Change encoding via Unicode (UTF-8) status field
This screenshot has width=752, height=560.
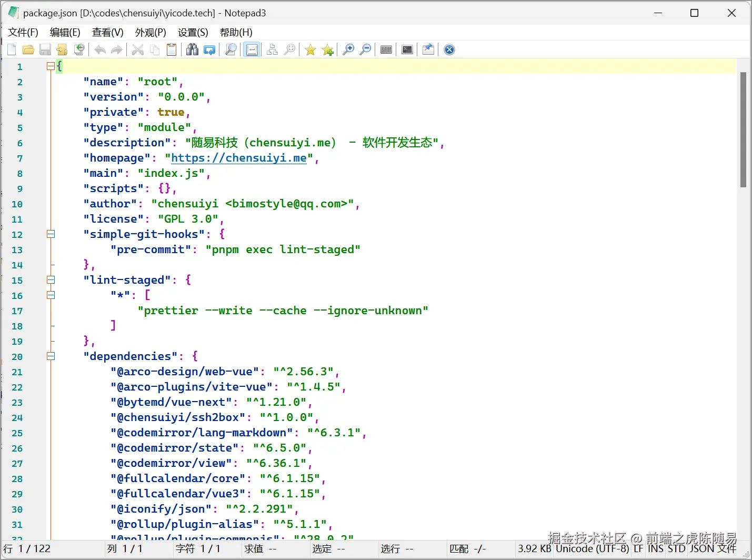[x=593, y=549]
